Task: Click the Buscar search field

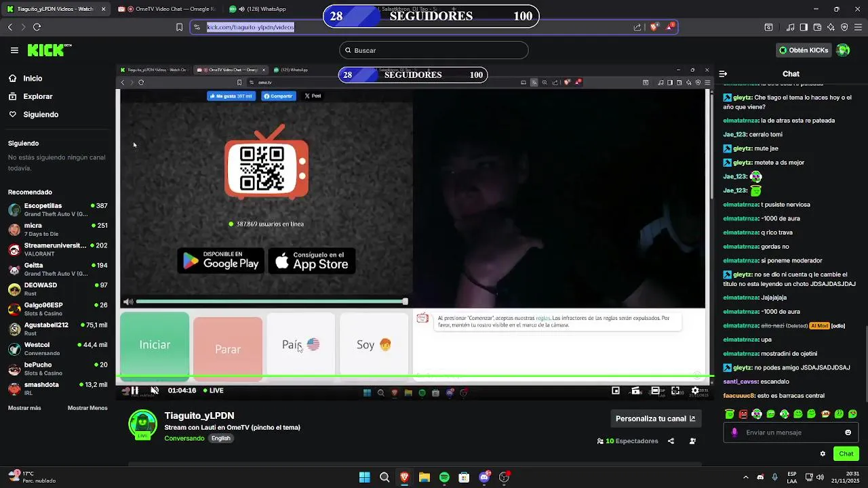Action: pos(433,50)
